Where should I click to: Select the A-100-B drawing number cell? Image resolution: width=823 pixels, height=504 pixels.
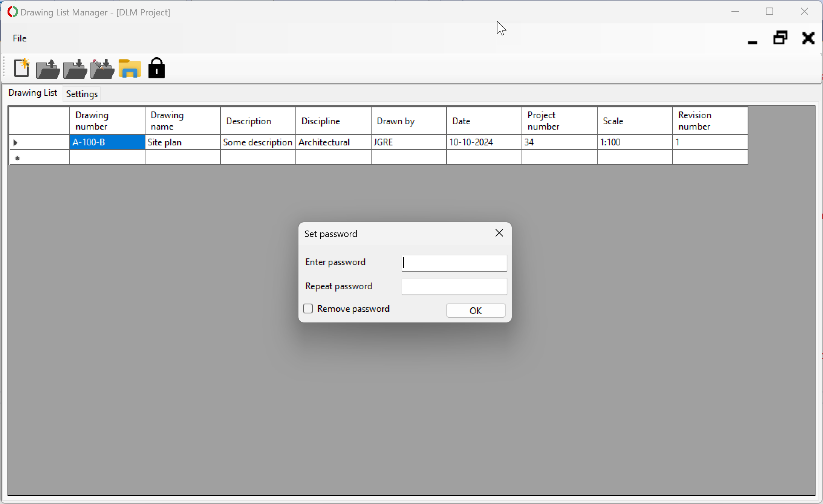[x=107, y=142]
